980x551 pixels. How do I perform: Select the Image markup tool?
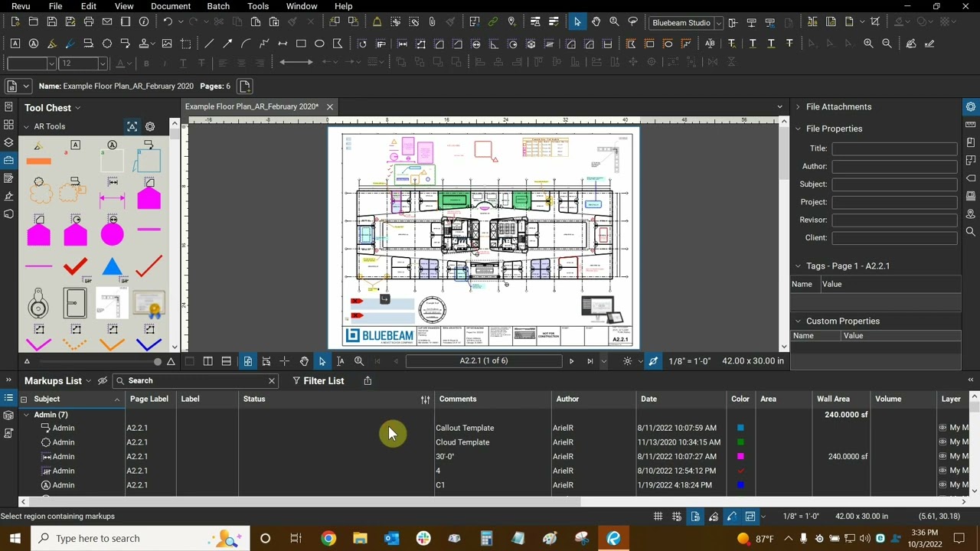click(167, 44)
